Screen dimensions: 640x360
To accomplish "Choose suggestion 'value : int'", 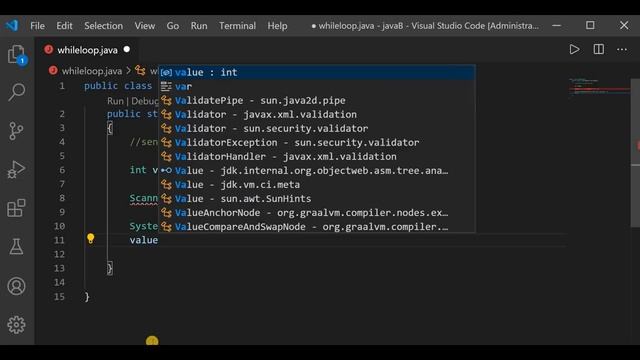I will click(317, 72).
